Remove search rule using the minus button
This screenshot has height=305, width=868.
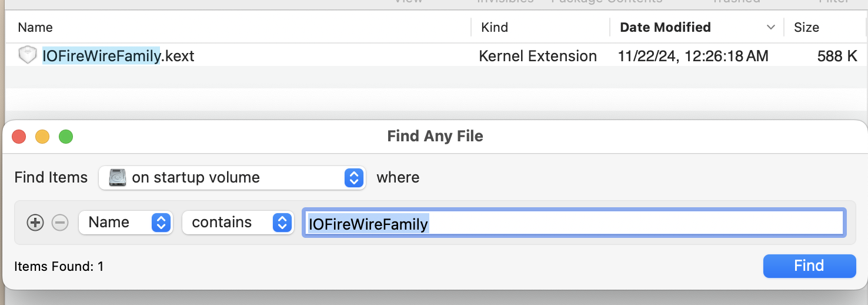click(x=60, y=223)
